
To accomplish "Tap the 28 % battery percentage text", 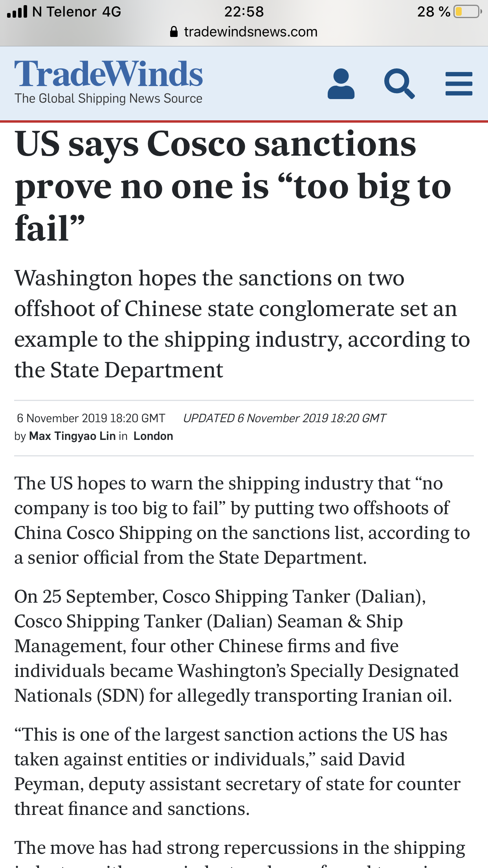I will tap(434, 11).
